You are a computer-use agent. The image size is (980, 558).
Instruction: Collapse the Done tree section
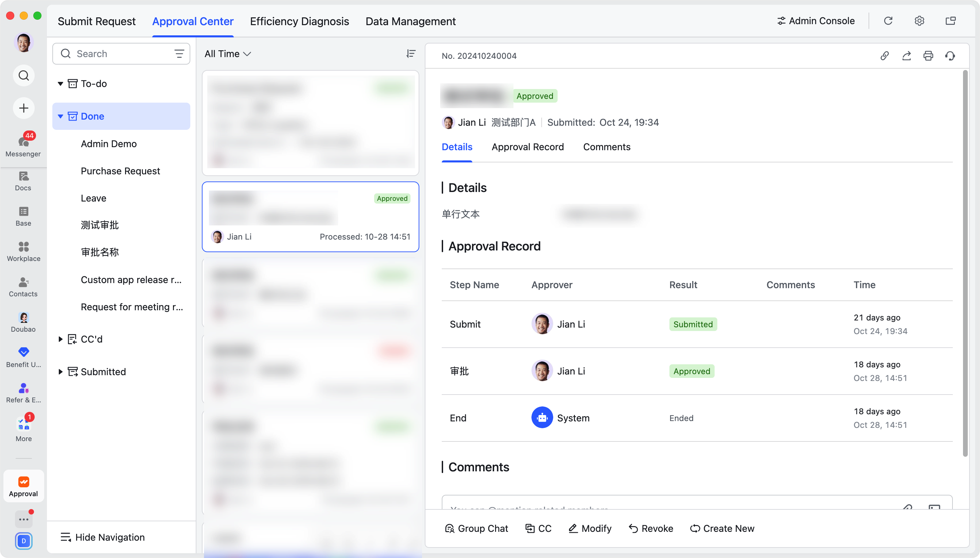tap(60, 116)
